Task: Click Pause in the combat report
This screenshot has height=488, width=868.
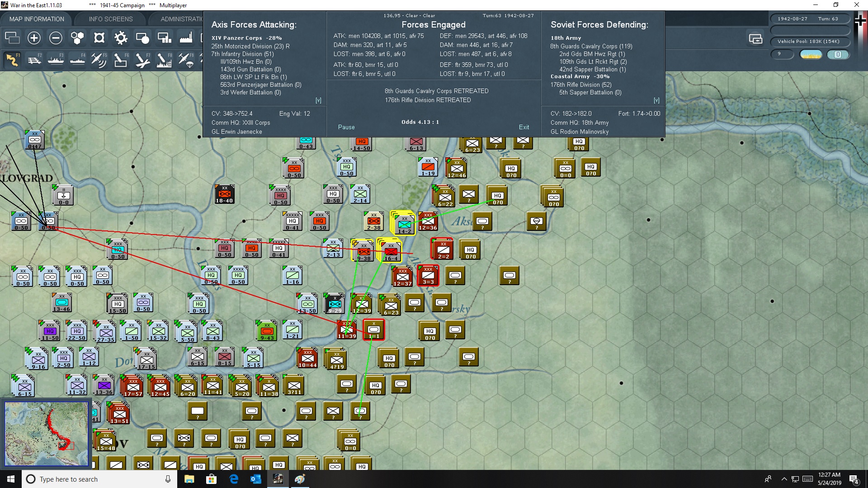Action: [x=346, y=127]
